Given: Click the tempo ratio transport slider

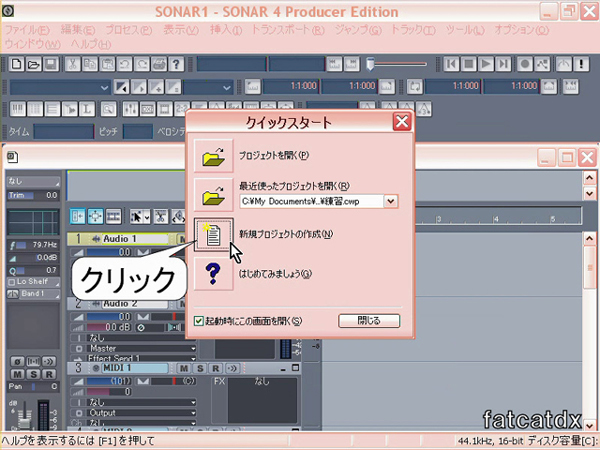Looking at the screenshot, I should point(396,64).
